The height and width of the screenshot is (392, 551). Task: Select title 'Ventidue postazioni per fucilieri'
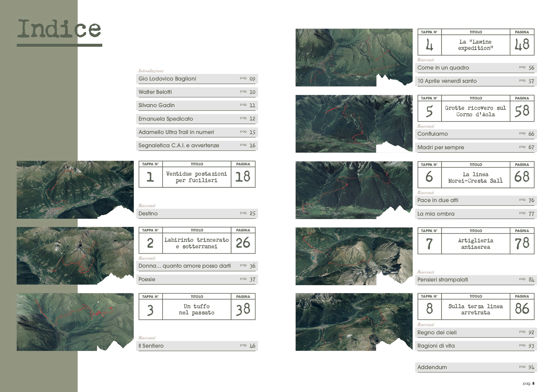click(x=197, y=177)
